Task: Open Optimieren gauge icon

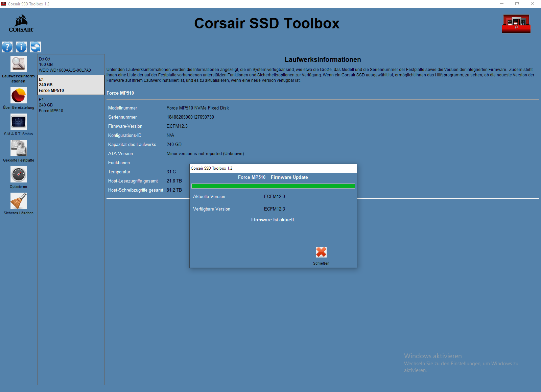Action: [19, 174]
